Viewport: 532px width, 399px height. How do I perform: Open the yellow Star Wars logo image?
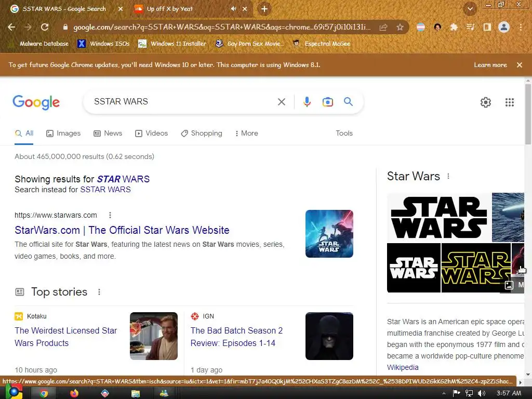476,268
